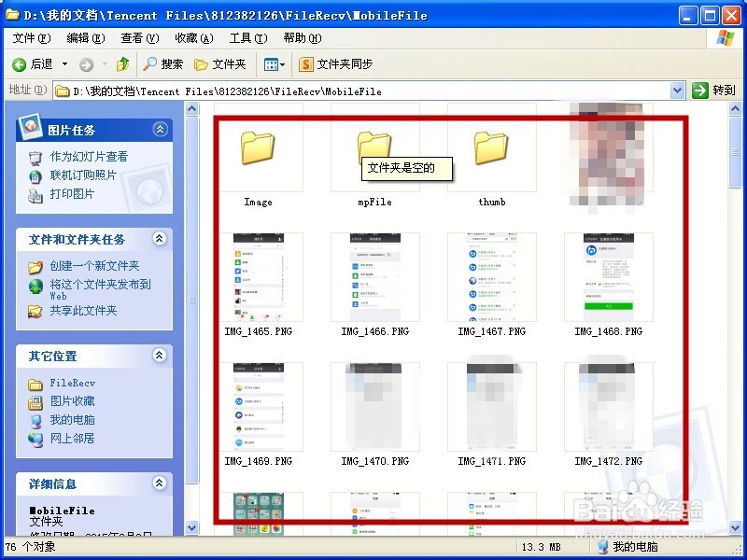Image resolution: width=747 pixels, height=560 pixels.
Task: Click the 文件夹同步 toolbar icon
Action: click(x=308, y=64)
